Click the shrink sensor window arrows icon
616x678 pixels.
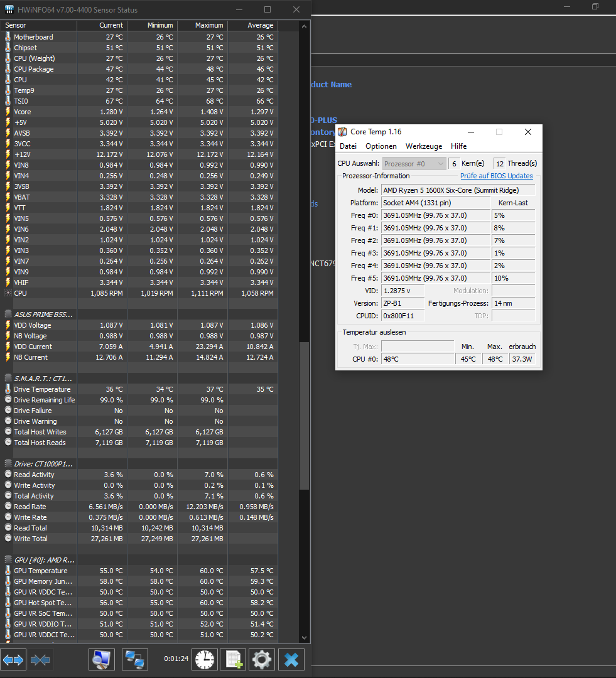point(40,660)
